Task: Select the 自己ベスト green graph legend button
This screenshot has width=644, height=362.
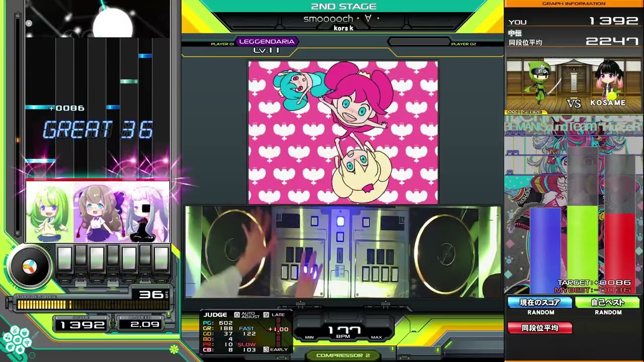Action: (x=608, y=303)
